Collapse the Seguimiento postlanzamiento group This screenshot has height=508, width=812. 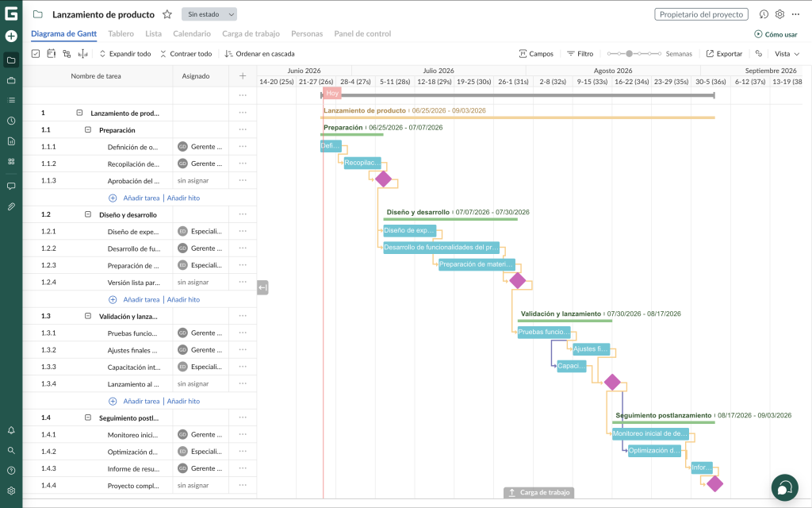[87, 418]
